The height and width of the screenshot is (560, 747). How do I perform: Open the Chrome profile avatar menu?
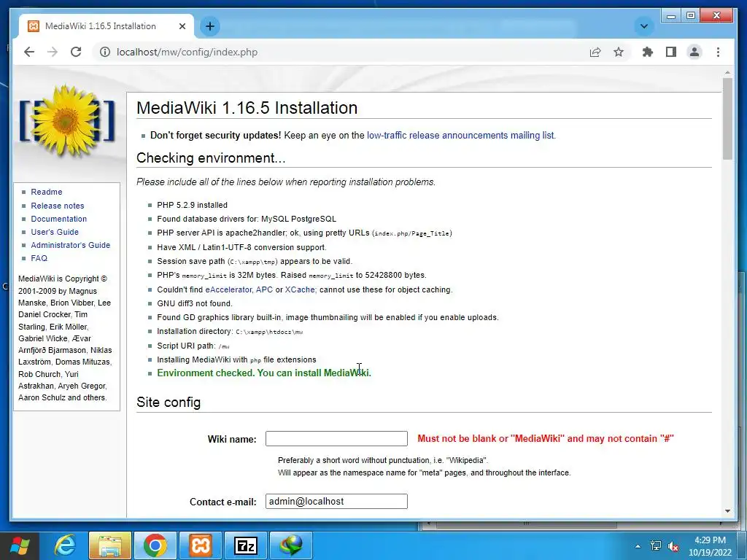coord(694,52)
